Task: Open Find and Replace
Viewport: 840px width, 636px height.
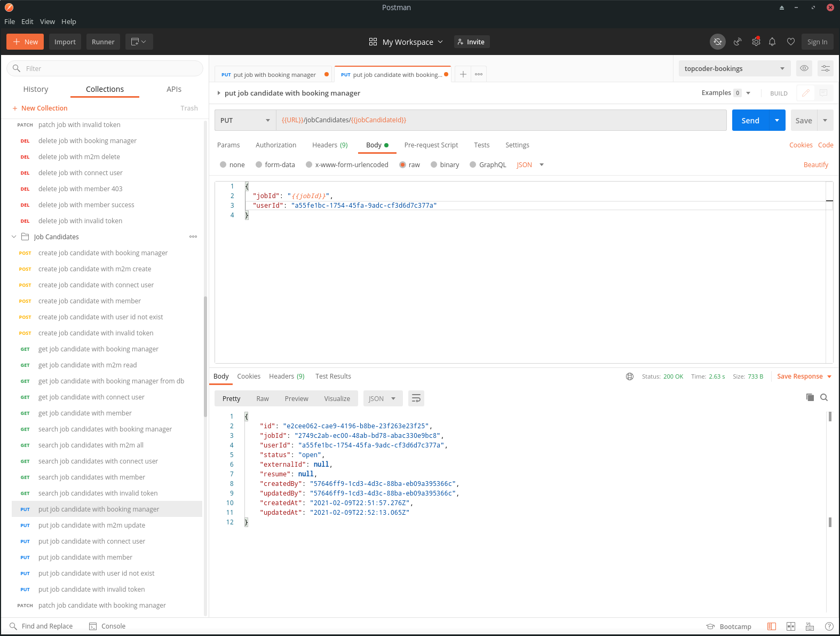Action: [x=42, y=626]
